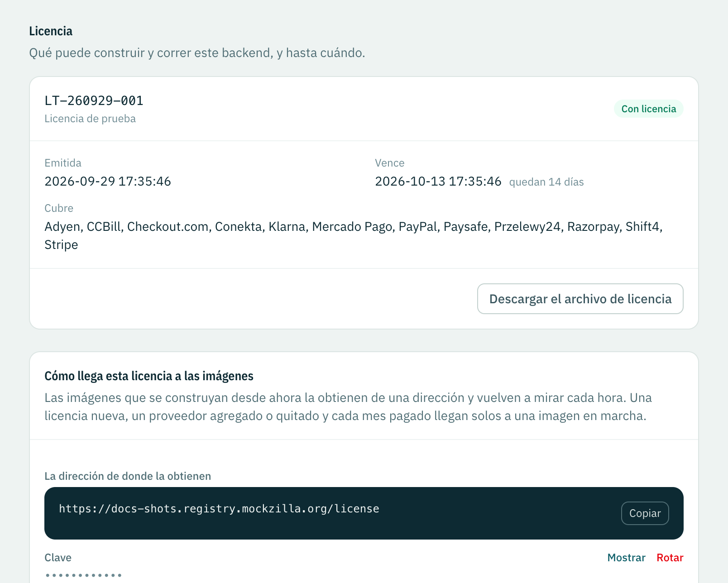Click the Cubre field label
The height and width of the screenshot is (583, 728).
point(59,208)
